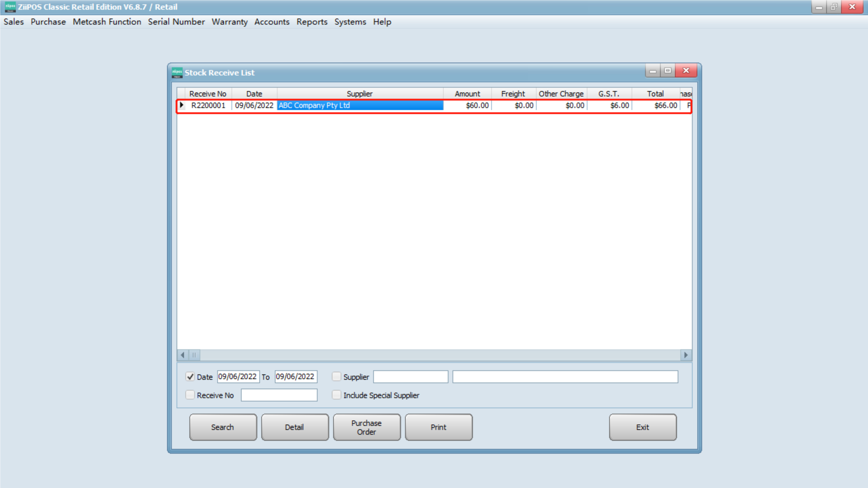Open the Reports menu
Screen dimensions: 868x488
312,22
